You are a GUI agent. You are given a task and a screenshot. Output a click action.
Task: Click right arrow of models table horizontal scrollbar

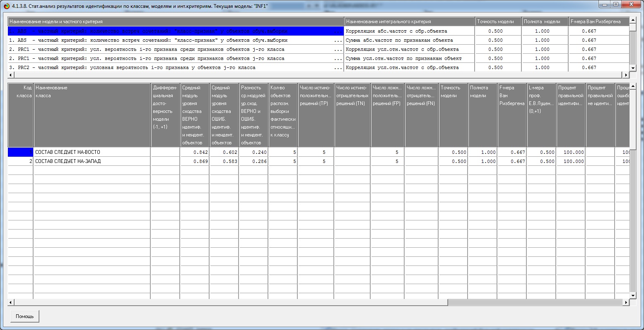(x=626, y=75)
